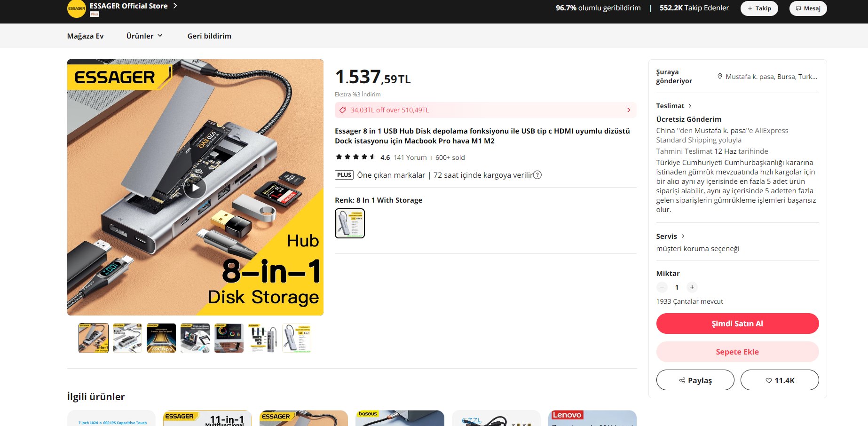Expand Servis details chevron
Viewport: 868px width, 426px height.
[683, 236]
